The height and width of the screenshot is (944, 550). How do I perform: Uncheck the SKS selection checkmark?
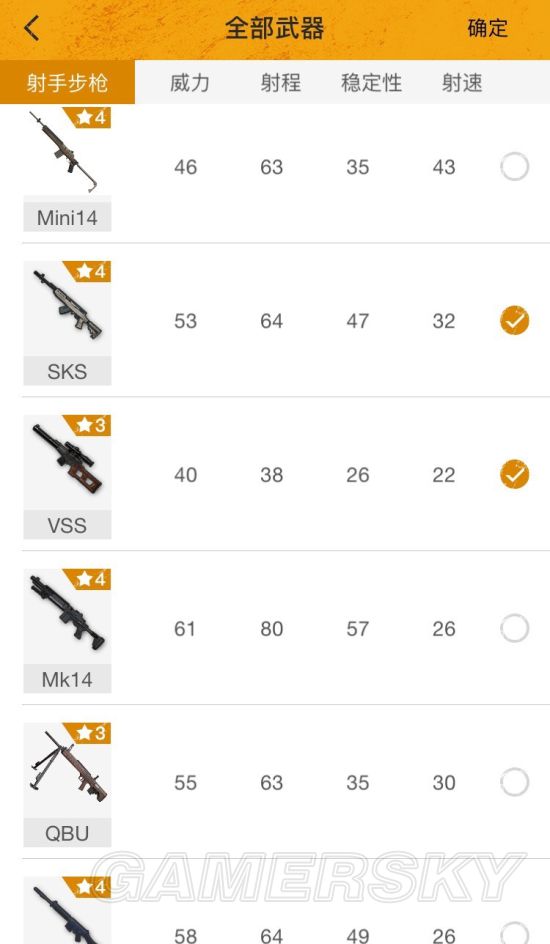tap(514, 320)
